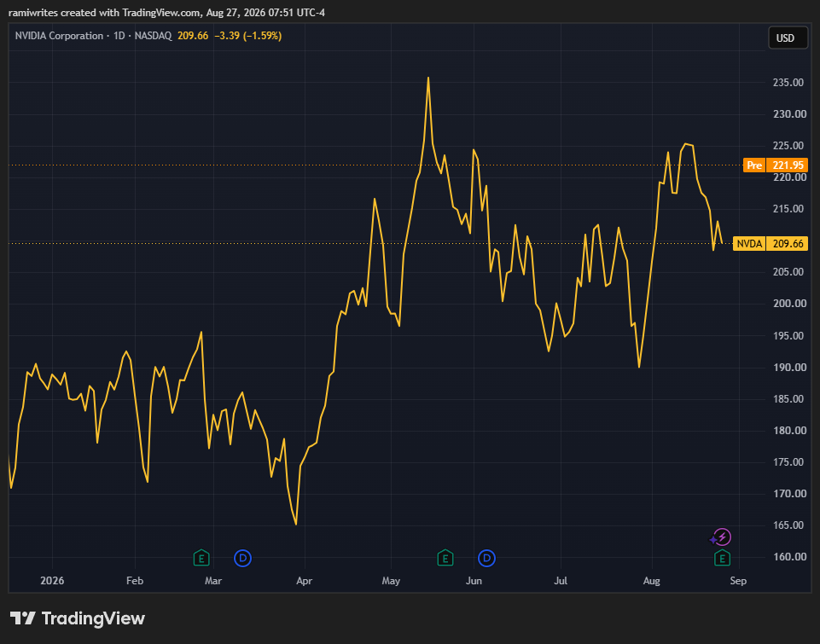This screenshot has width=820, height=644.
Task: Open the purple lightning event icon
Action: pyautogui.click(x=721, y=537)
